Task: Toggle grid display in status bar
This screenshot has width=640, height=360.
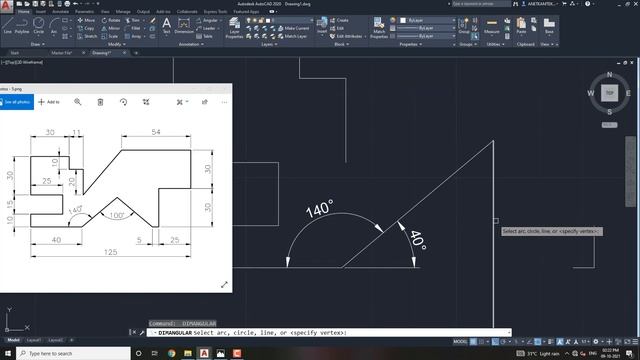Action: tap(473, 342)
